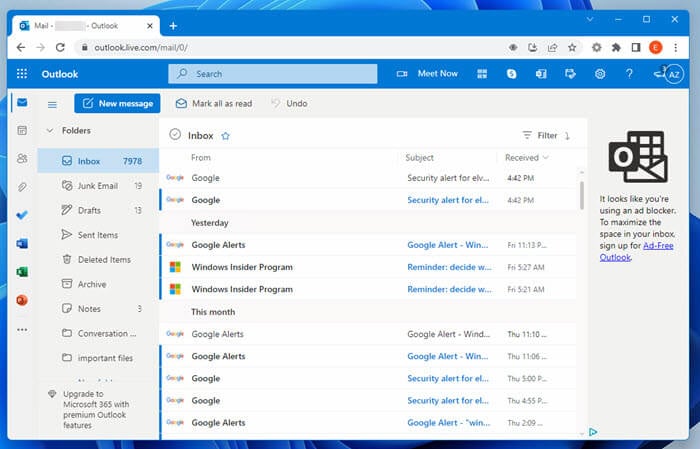Click the Search mail field

[273, 74]
